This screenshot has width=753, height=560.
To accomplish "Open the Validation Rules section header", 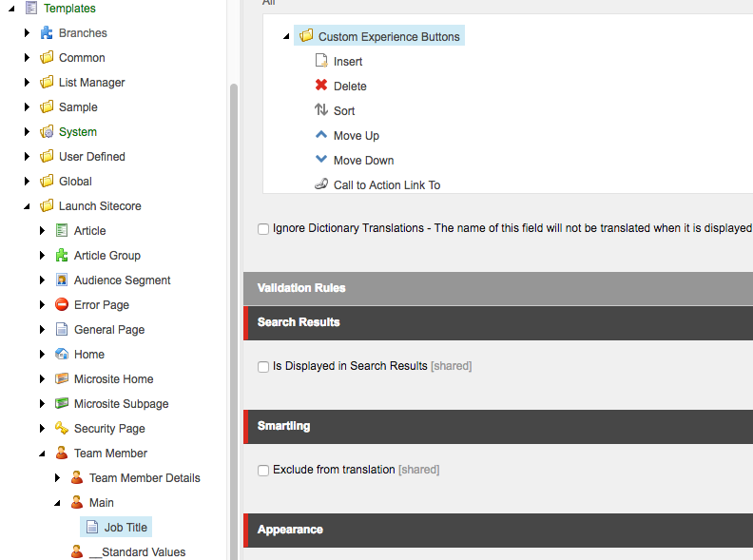I will (x=498, y=288).
